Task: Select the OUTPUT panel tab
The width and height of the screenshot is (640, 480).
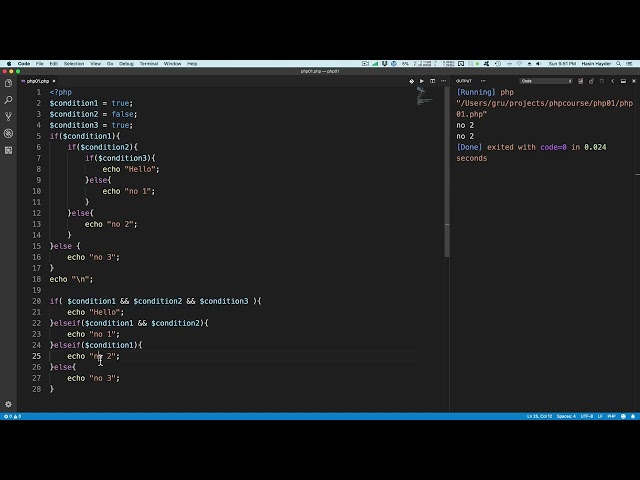Action: [x=464, y=81]
